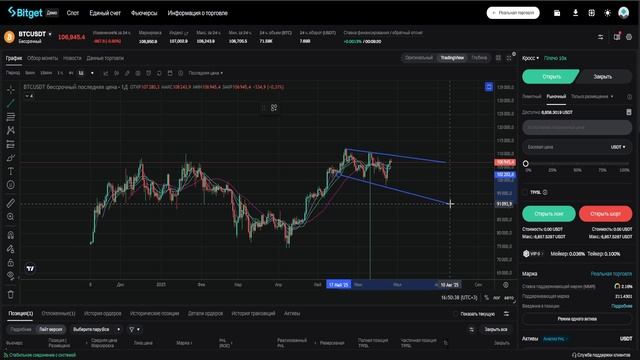Switch chart to Оригинальный mode
The image size is (640, 360).
point(419,58)
